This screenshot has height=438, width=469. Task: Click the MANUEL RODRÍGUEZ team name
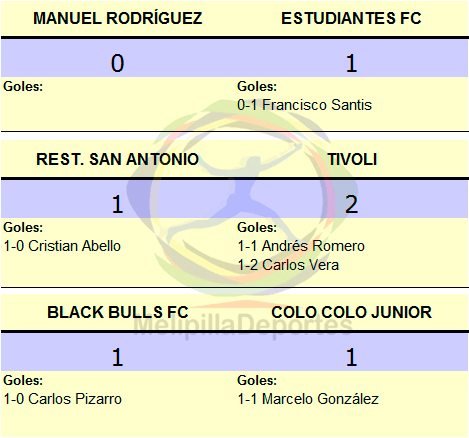pos(118,18)
